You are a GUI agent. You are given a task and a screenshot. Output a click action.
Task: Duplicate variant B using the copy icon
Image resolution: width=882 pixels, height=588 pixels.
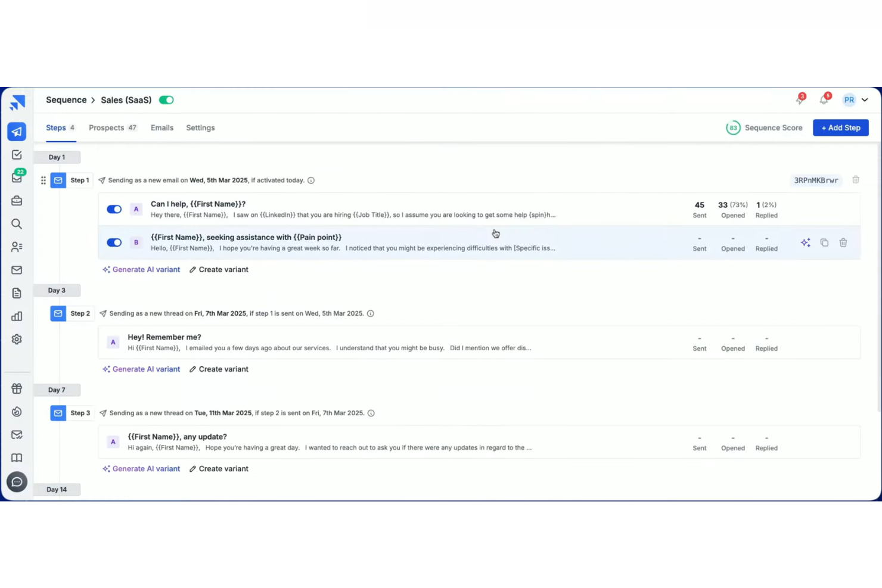824,242
